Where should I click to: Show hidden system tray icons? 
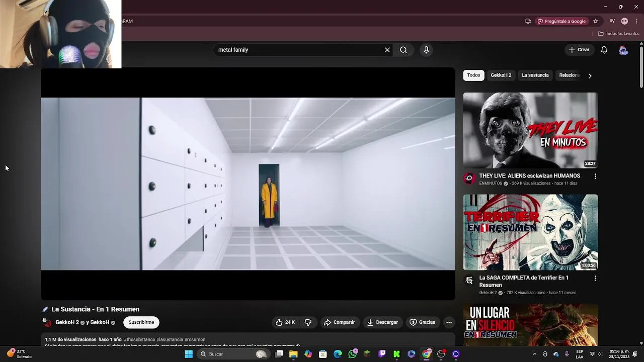534,354
